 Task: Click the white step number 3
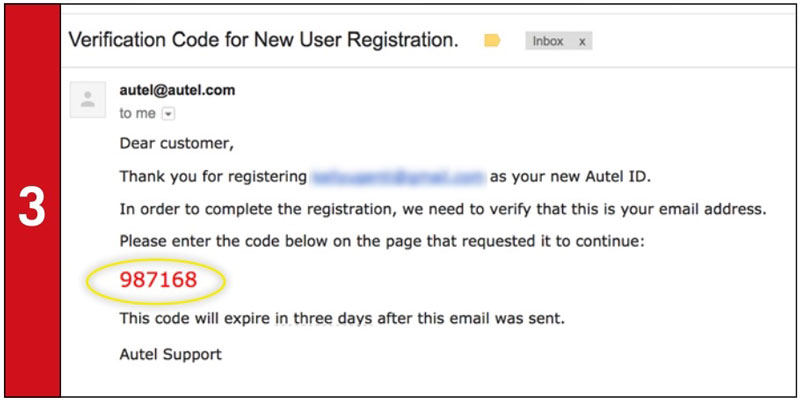(32, 210)
